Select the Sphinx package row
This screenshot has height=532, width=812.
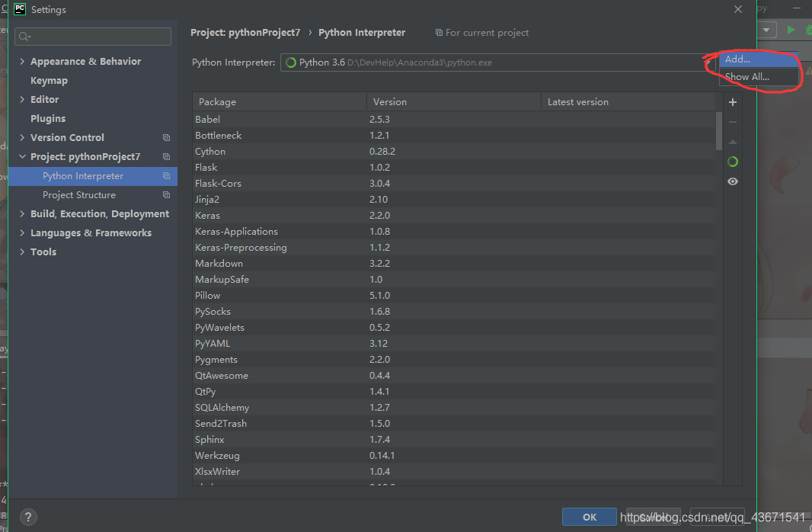[454, 439]
